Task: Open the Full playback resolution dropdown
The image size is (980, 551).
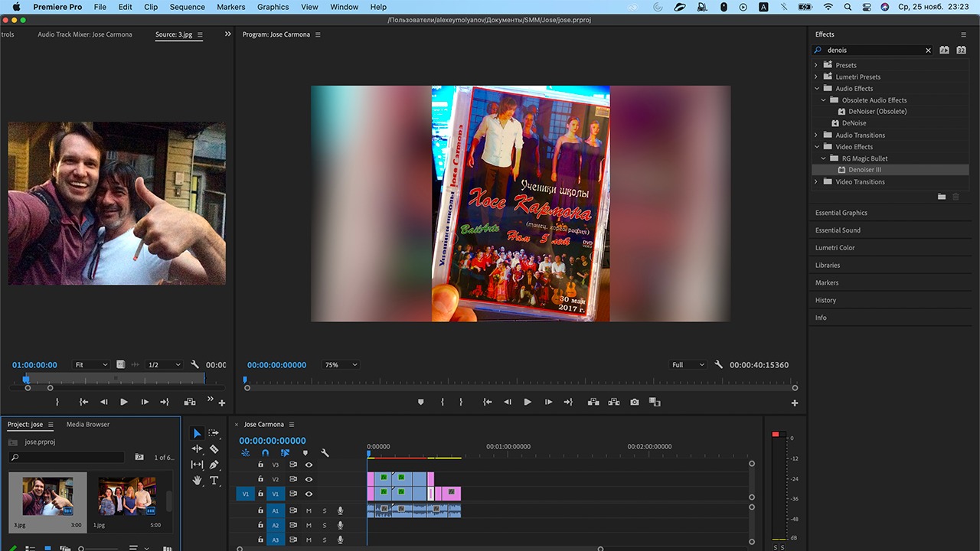Action: click(688, 365)
